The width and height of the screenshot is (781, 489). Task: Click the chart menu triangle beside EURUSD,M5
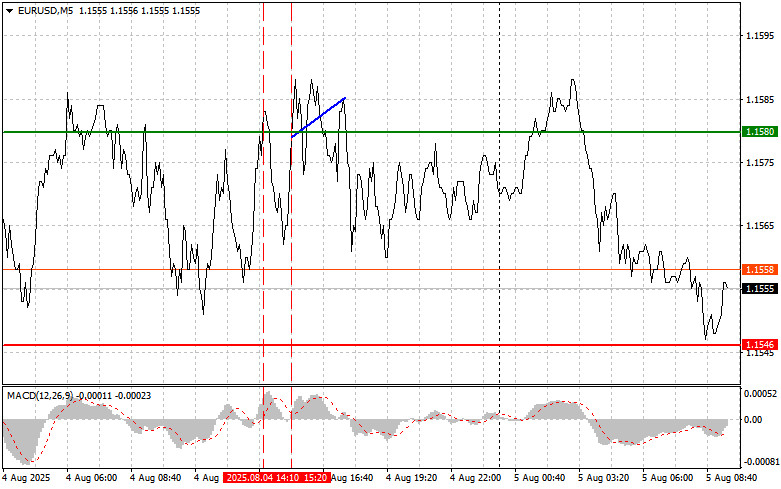point(9,10)
